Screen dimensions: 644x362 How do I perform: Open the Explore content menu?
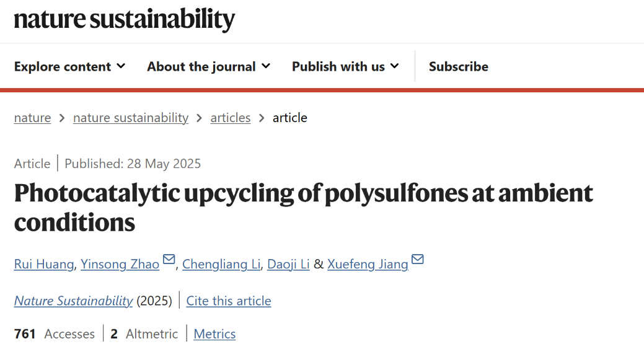69,66
